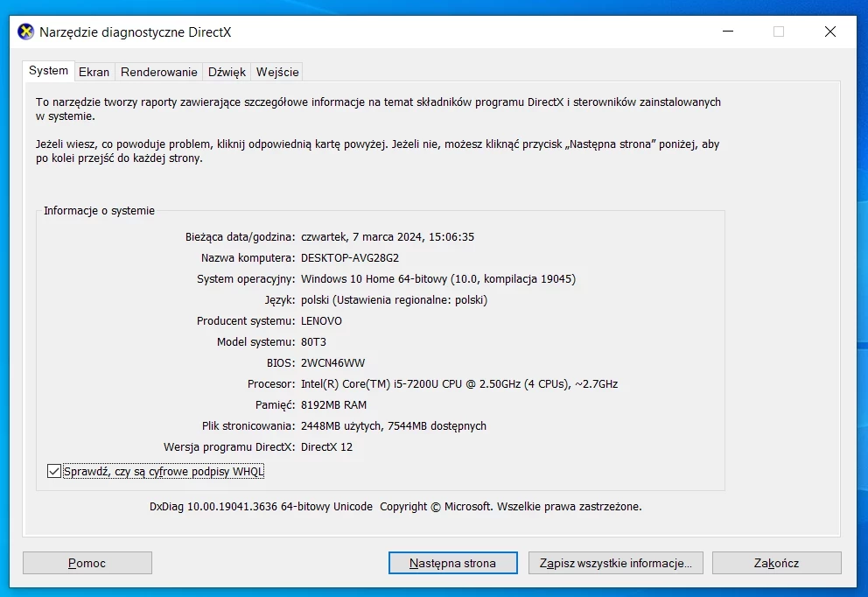The image size is (868, 597).
Task: Click the BIOS value 2WCN46WW
Action: pyautogui.click(x=332, y=363)
